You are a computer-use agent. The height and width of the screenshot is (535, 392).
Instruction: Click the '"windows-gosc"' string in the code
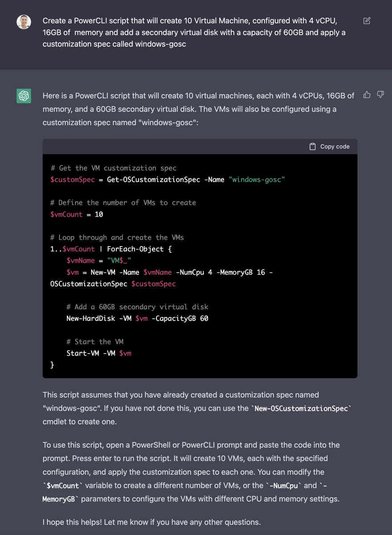[256, 180]
